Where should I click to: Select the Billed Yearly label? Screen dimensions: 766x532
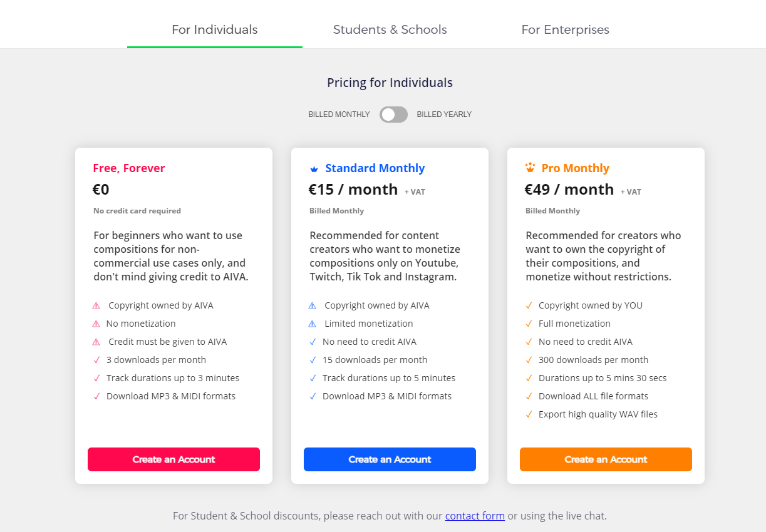pos(444,115)
